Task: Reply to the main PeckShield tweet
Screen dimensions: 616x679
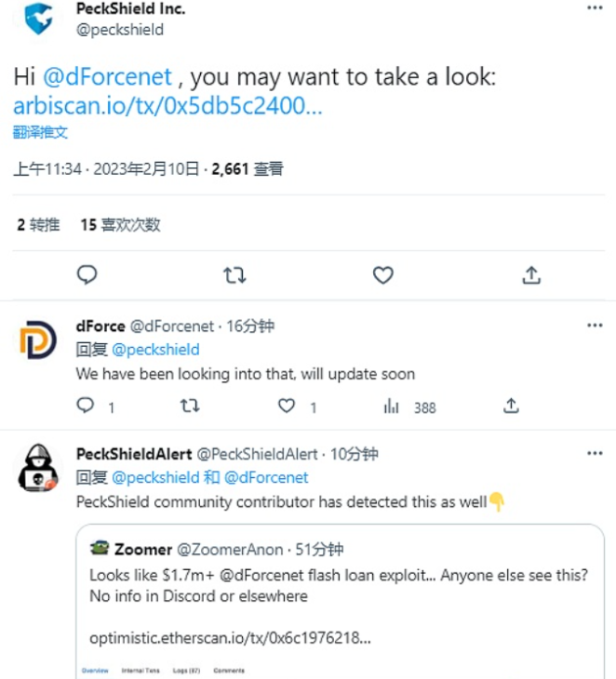Action: coord(87,274)
